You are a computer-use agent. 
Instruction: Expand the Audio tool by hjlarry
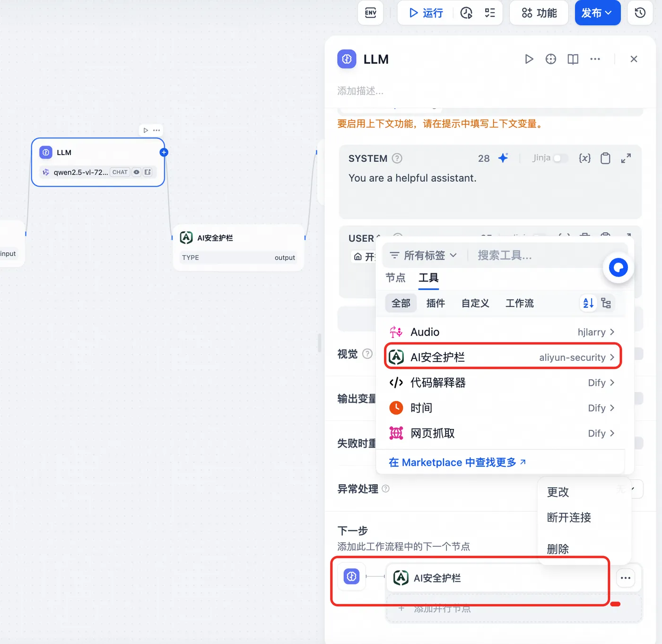tap(502, 332)
